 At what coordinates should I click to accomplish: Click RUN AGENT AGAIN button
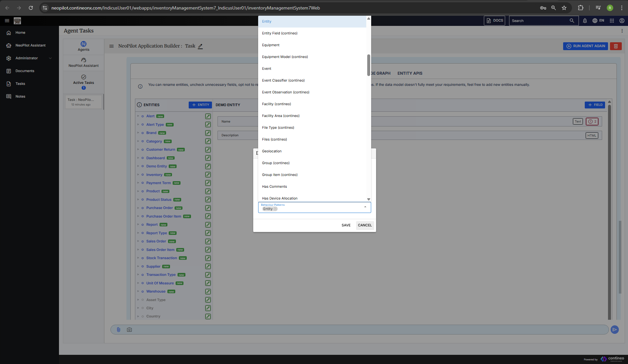coord(585,46)
